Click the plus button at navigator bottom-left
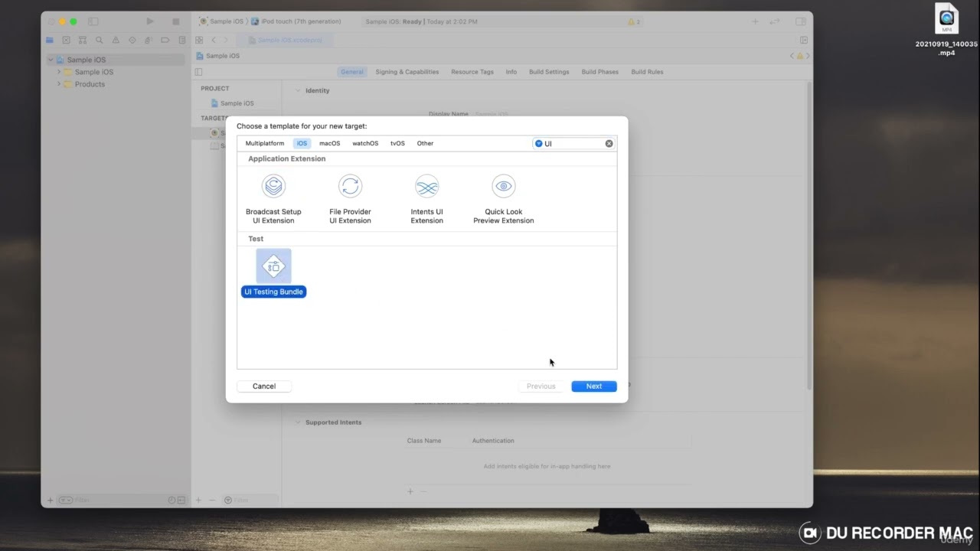This screenshot has width=980, height=551. tap(51, 500)
